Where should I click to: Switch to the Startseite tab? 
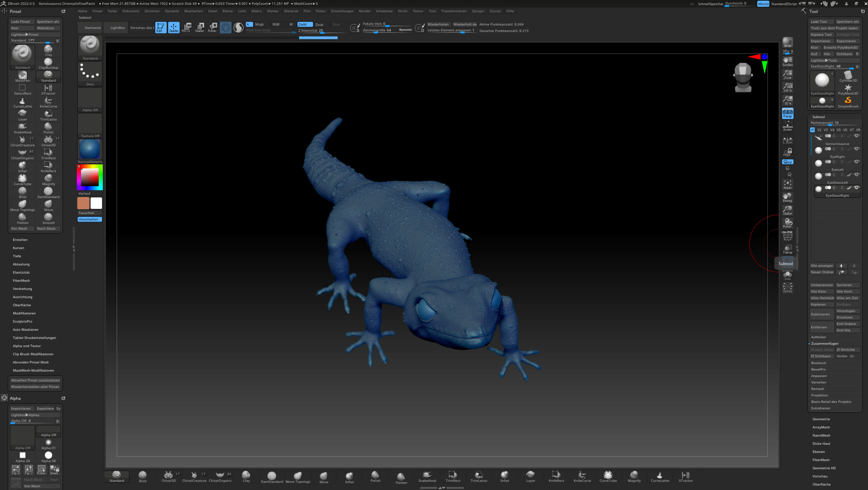pos(90,28)
